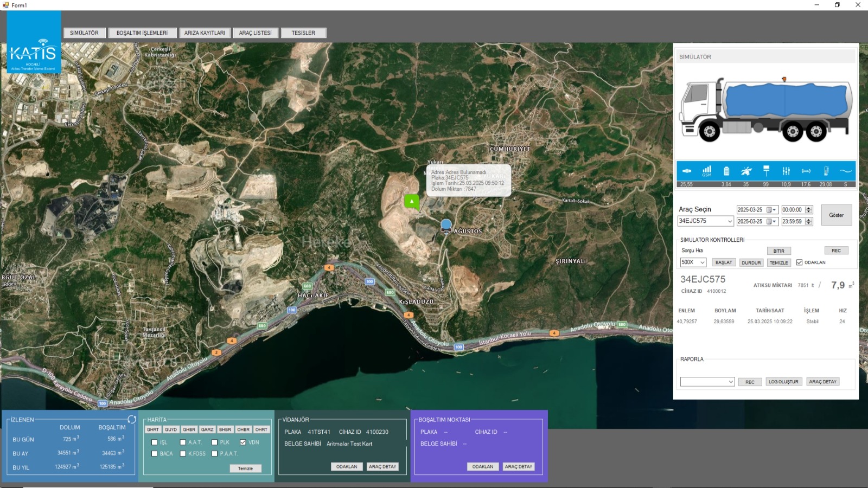Uncheck the ODAKLAN simulator checkbox
Screen dimensions: 868x488
pyautogui.click(x=799, y=262)
